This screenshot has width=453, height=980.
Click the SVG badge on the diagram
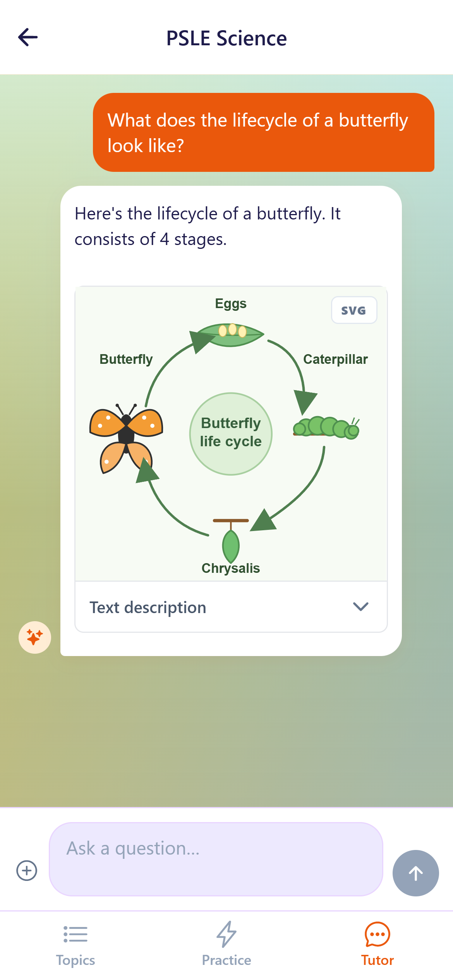[353, 310]
